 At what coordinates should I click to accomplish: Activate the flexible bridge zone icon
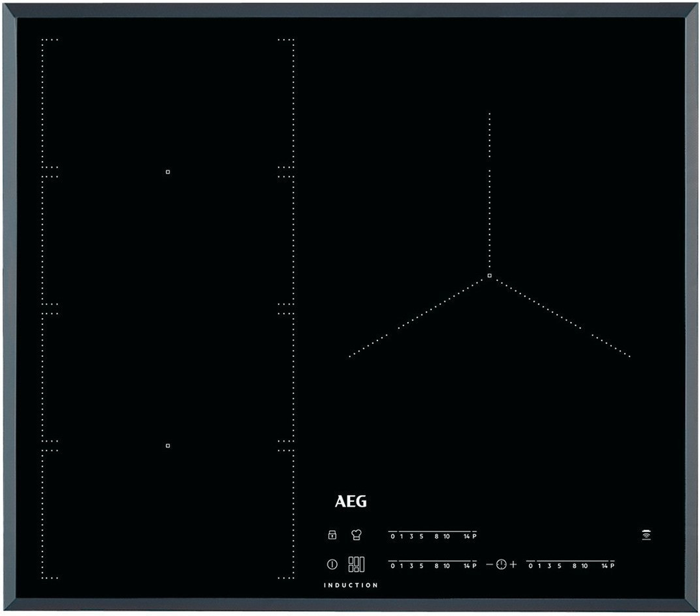(x=356, y=564)
